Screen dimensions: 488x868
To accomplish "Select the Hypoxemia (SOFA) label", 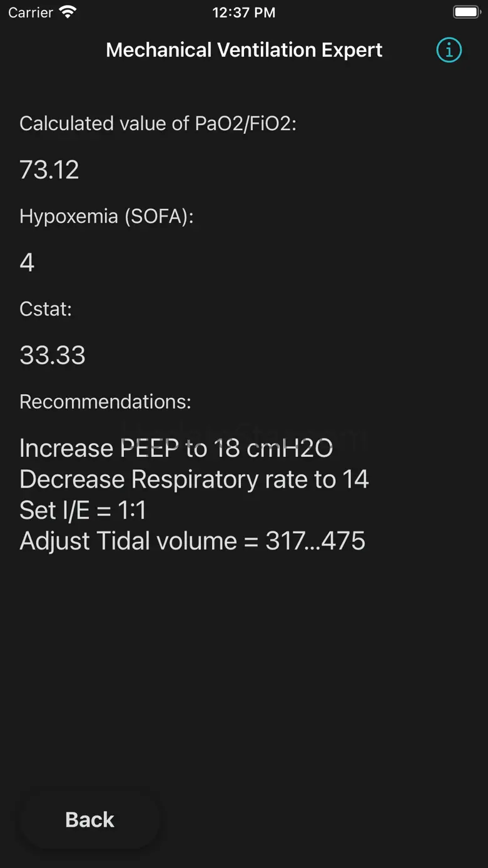I will click(106, 216).
